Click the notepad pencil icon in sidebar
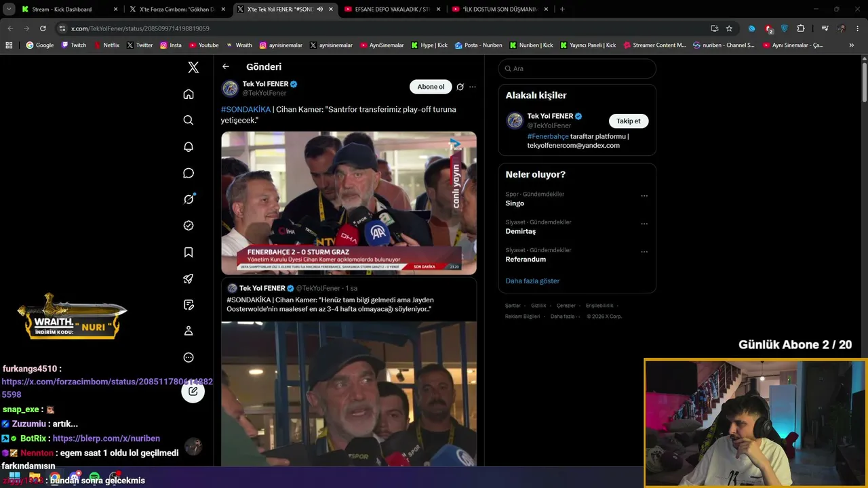Screen dimensions: 868x488 tap(189, 305)
